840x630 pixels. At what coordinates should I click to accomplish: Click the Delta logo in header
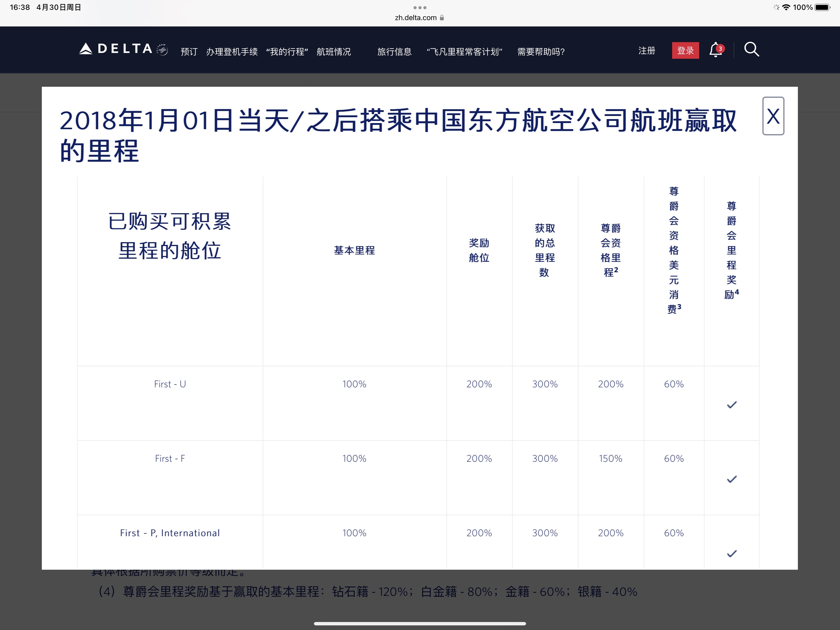(123, 49)
